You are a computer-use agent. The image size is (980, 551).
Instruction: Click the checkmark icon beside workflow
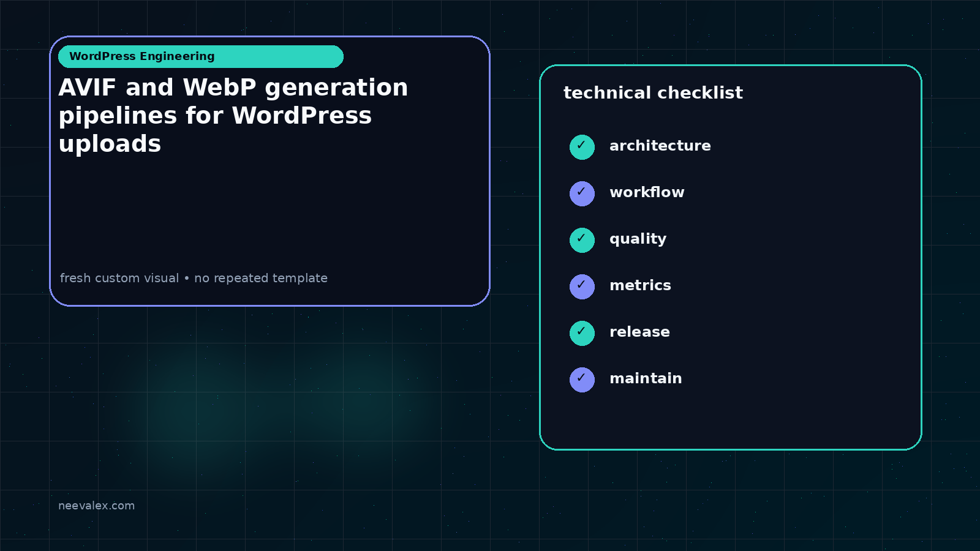582,193
